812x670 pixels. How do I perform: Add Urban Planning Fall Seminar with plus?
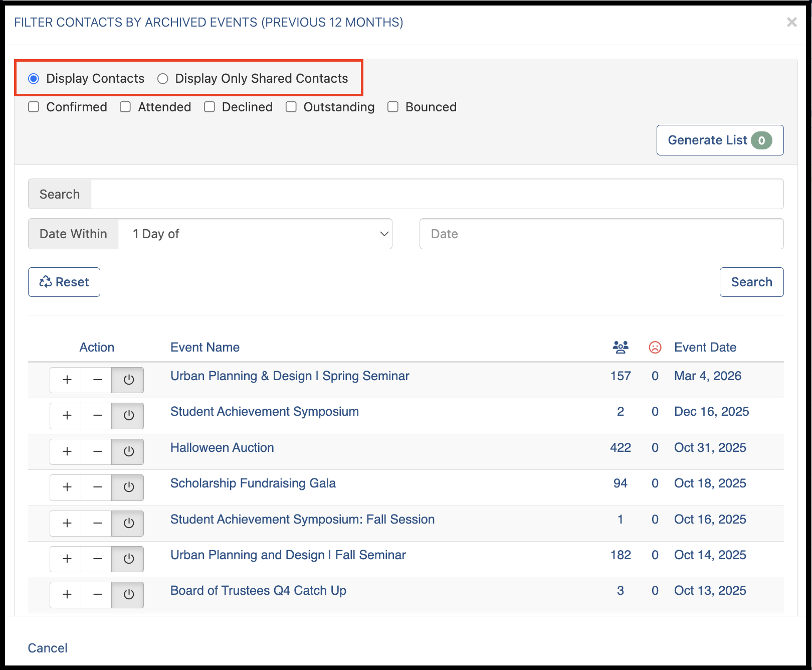(66, 559)
